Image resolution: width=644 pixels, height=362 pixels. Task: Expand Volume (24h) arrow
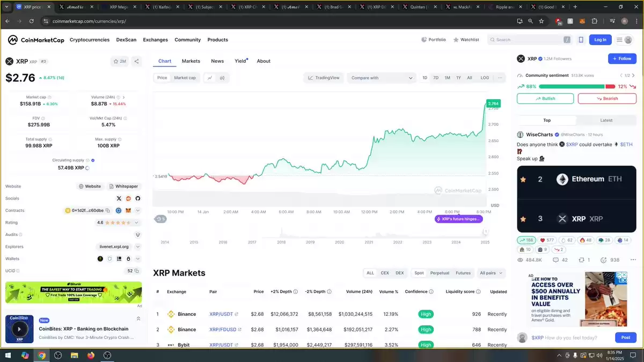tap(124, 97)
